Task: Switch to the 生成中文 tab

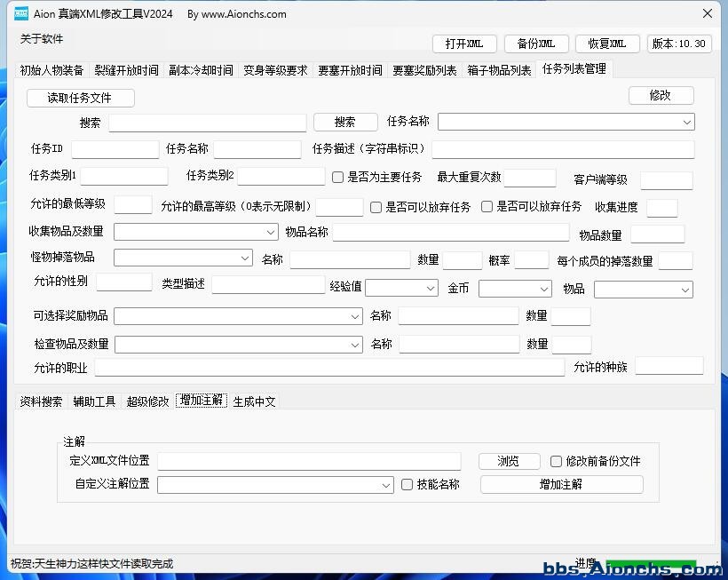Action: coord(255,401)
